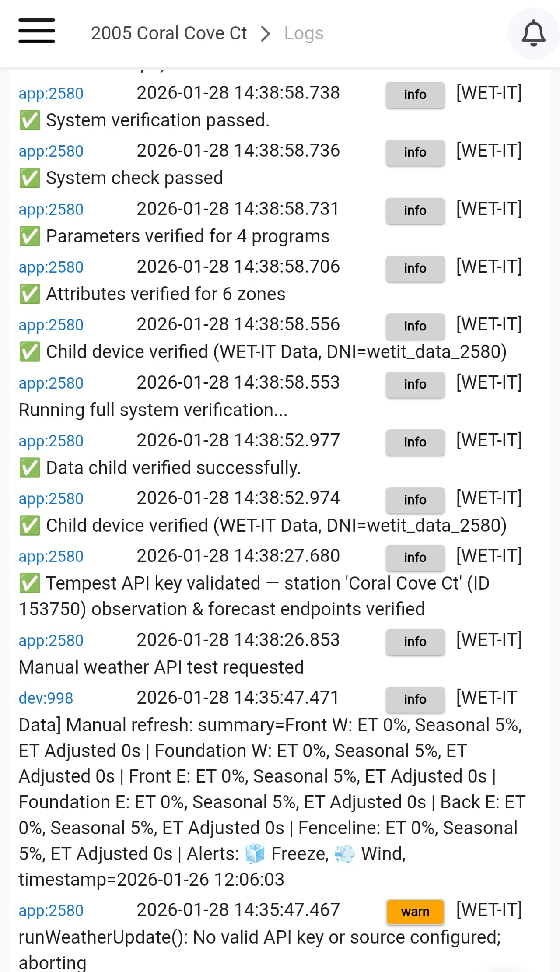Go to 2005 Coral Cove Ct breadcrumb
The image size is (560, 972).
168,33
